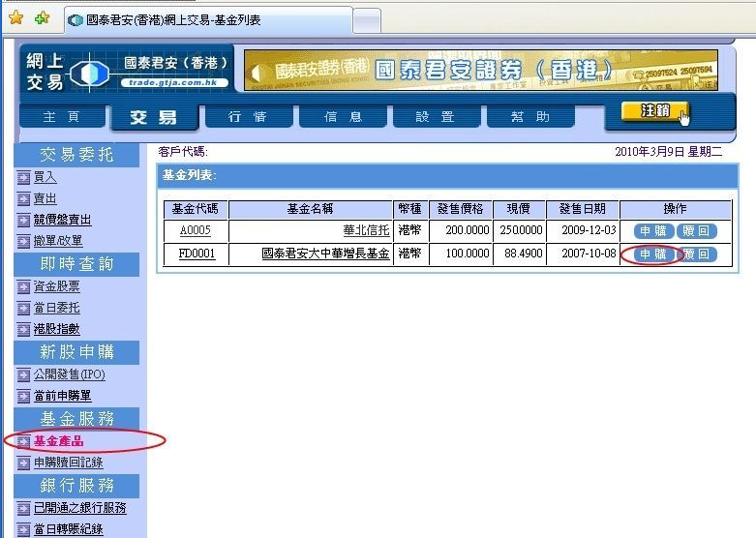Click the 基金代碼 column header
Viewport: 756px width, 538px height.
pos(196,209)
